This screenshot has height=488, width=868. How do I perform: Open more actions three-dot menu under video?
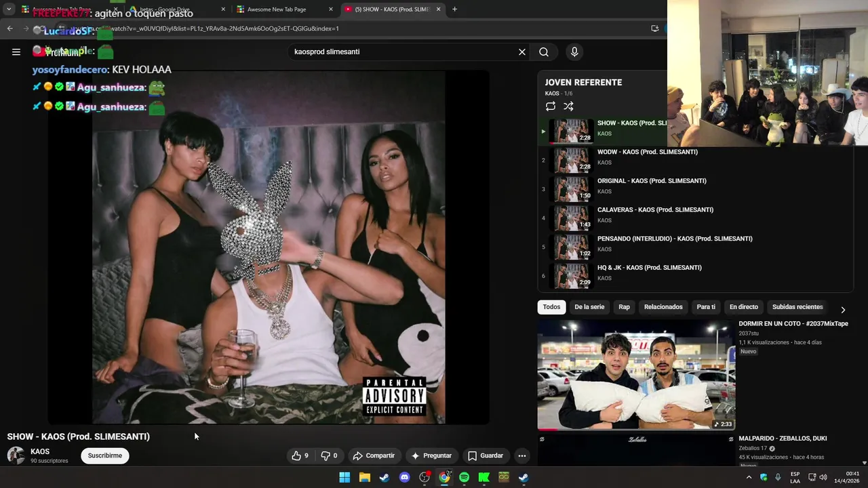(x=522, y=455)
